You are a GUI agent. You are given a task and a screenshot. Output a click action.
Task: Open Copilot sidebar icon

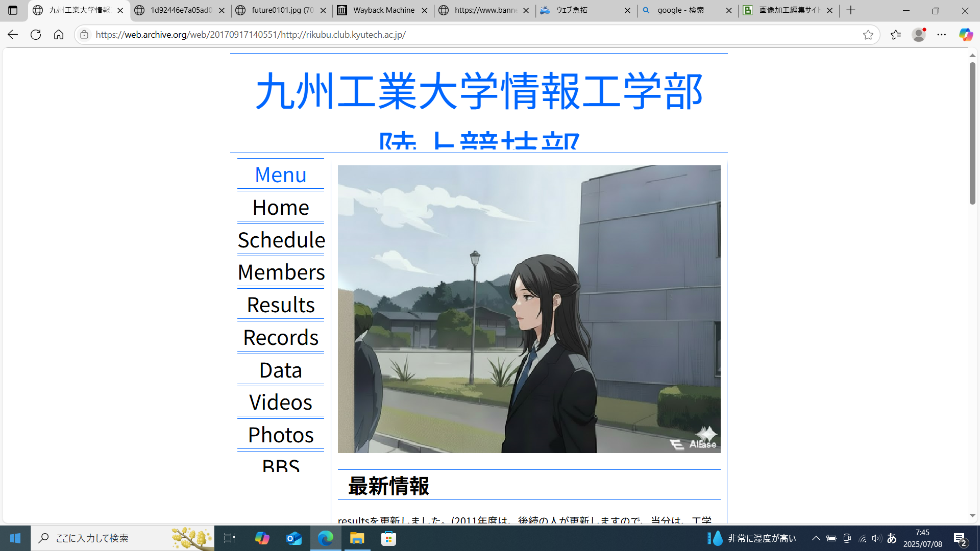(965, 35)
